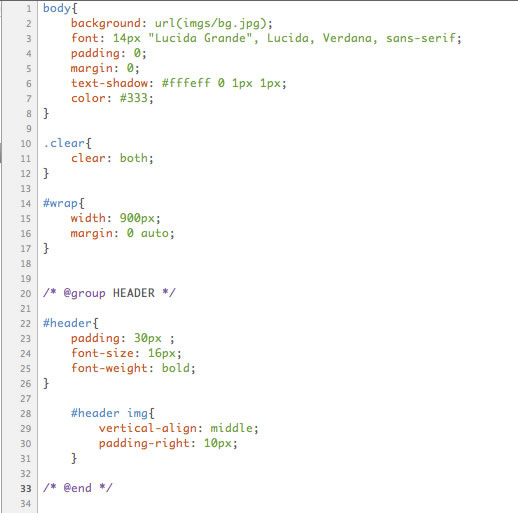Select line number 10 in the gutter
This screenshot has width=518, height=513.
(x=26, y=144)
